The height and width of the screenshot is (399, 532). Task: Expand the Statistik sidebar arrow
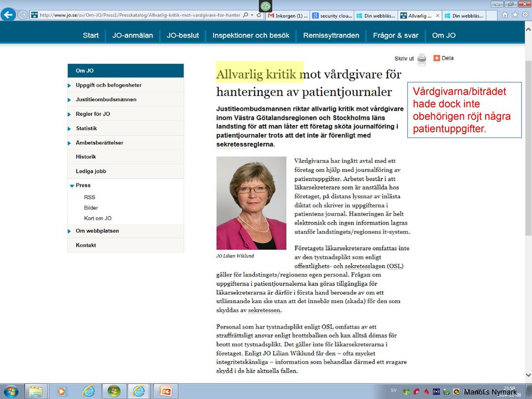70,129
